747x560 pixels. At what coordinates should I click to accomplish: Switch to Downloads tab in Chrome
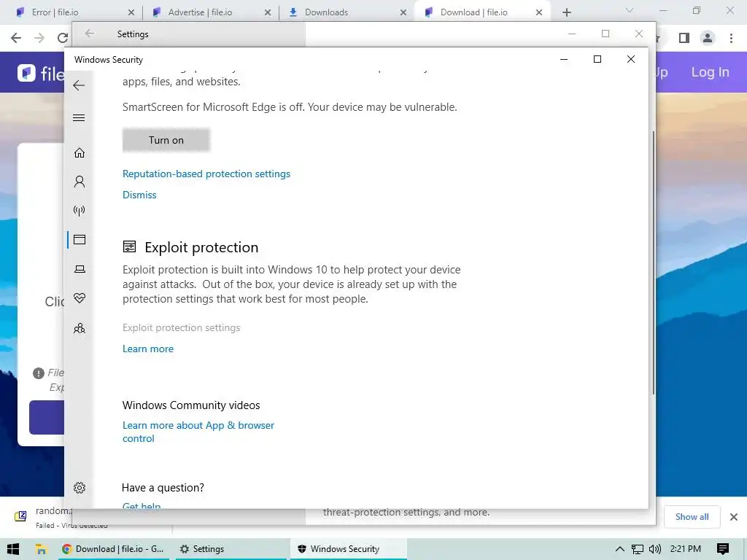click(326, 12)
